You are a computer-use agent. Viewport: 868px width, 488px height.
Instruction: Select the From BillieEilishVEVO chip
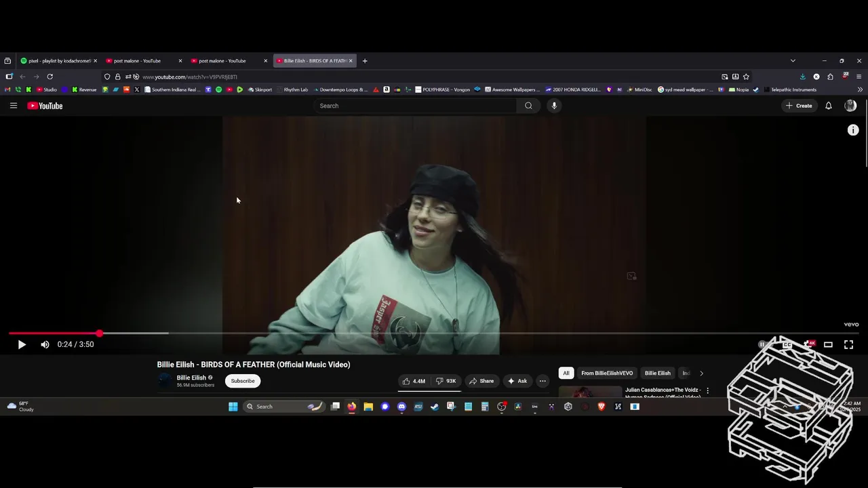tap(607, 373)
